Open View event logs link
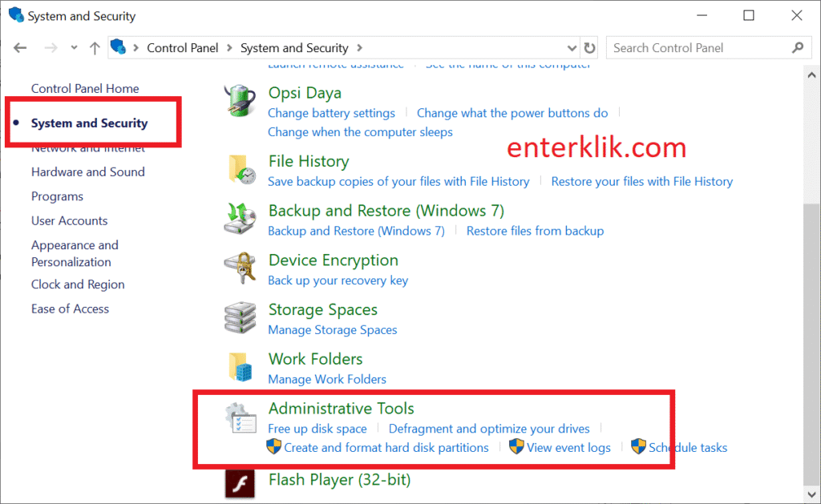This screenshot has height=504, width=821. pos(568,448)
